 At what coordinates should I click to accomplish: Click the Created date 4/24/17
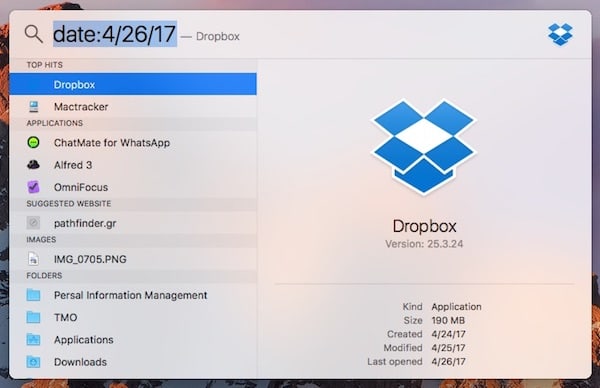[448, 334]
